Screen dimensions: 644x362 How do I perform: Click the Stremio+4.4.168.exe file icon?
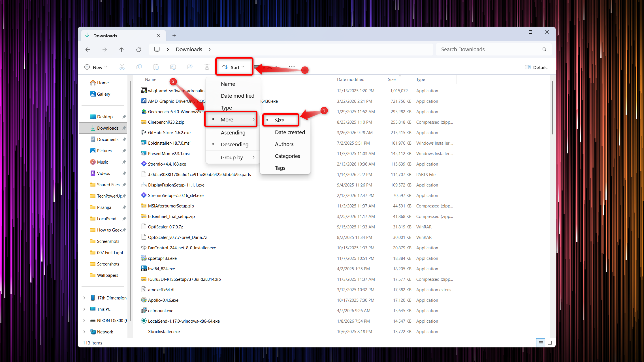pos(144,164)
